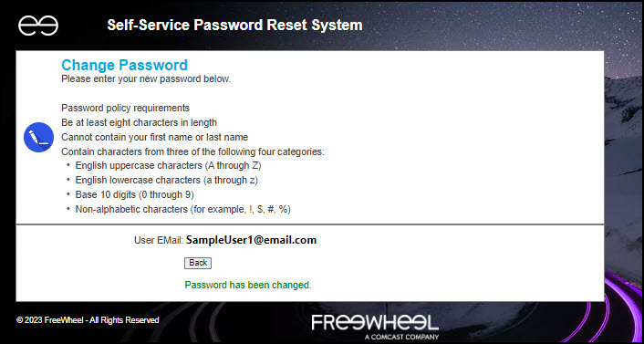Click the Base 10 digits bullet

tap(135, 194)
